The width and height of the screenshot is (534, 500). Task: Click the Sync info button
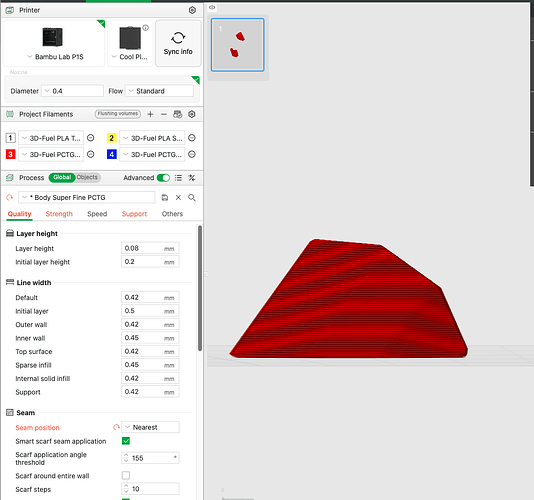(178, 43)
